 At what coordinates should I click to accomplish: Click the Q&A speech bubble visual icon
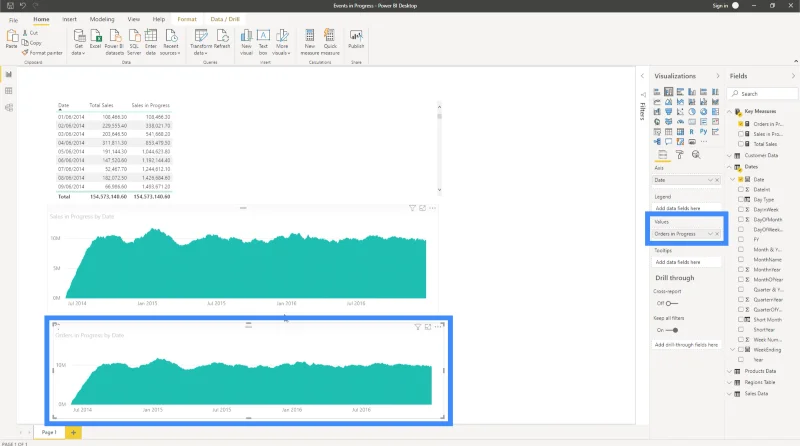[x=668, y=142]
